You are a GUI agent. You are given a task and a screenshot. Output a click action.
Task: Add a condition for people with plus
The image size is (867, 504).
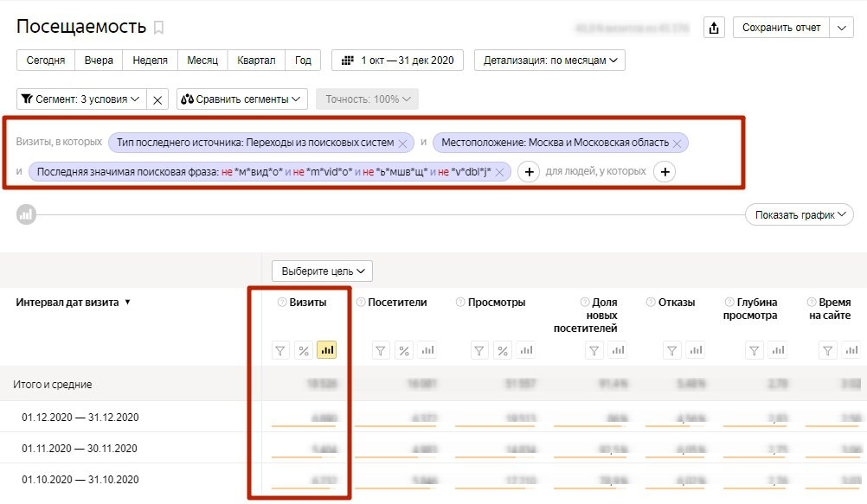click(665, 172)
